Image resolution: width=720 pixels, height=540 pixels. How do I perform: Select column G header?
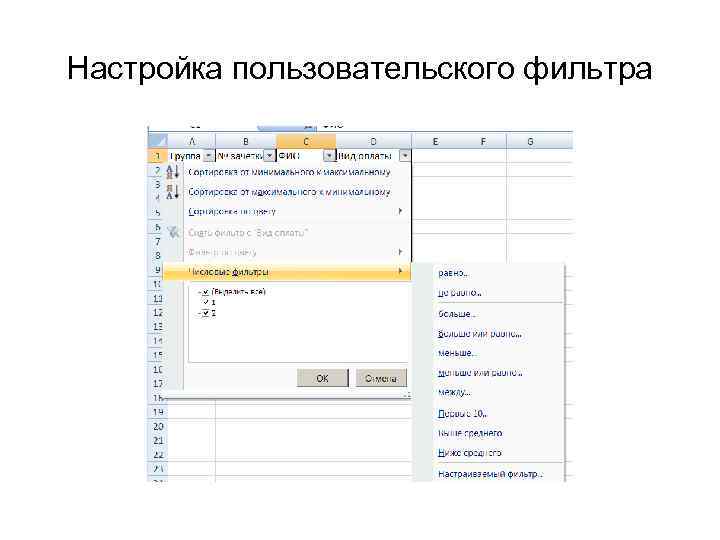530,141
